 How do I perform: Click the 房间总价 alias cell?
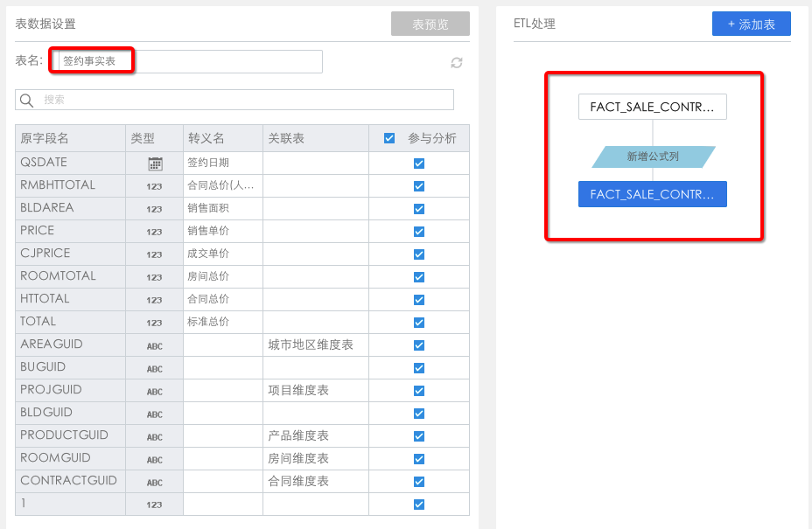point(223,277)
